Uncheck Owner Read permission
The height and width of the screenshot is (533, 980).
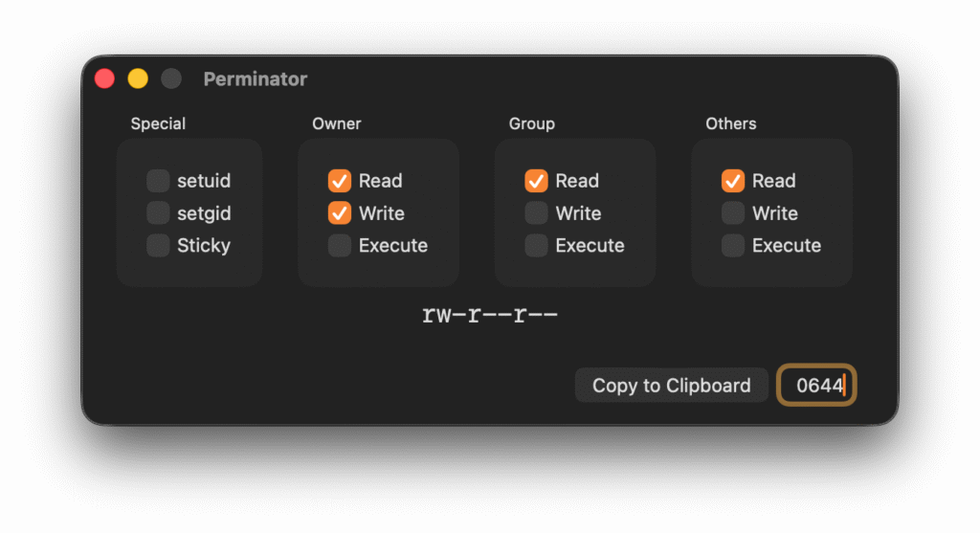click(x=340, y=181)
